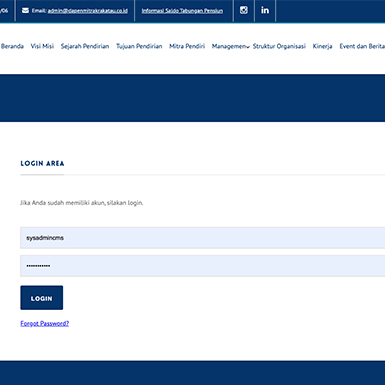
Task: Focus the password input field
Action: tap(203, 266)
